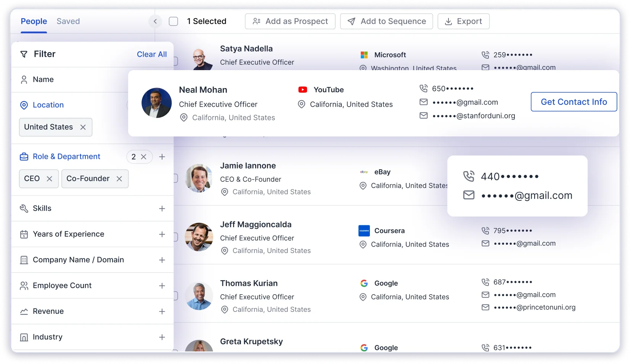Expand the Company Name / Domain filter
The width and height of the screenshot is (630, 364).
tap(162, 260)
